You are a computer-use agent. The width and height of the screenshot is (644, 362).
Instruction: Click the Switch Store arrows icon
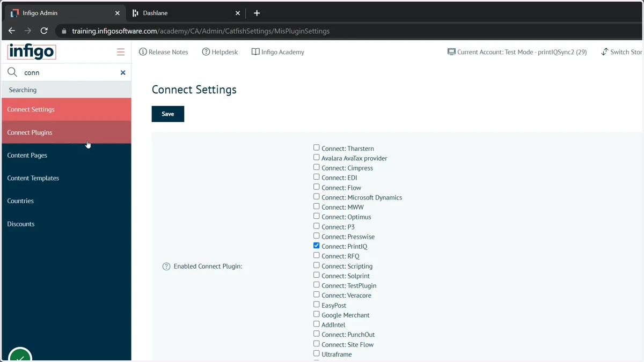(x=604, y=52)
